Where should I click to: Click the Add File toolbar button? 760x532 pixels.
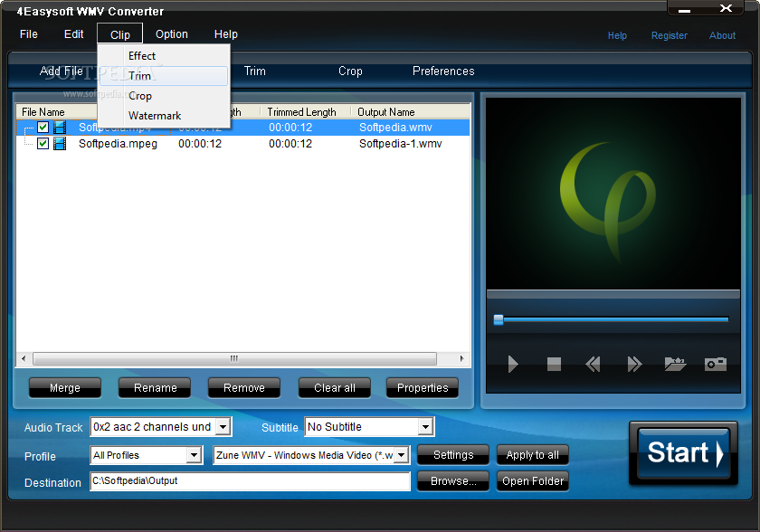pyautogui.click(x=62, y=71)
